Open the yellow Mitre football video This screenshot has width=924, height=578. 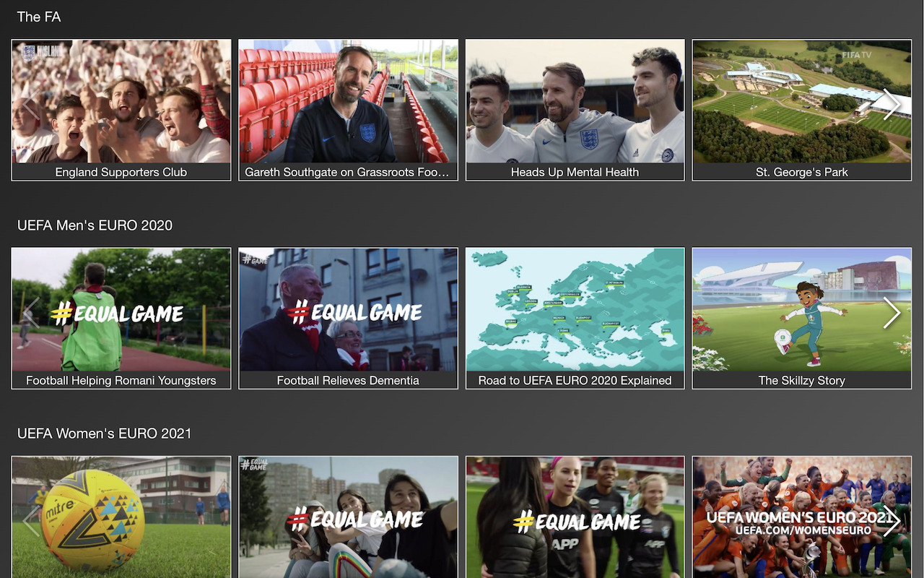tap(121, 517)
